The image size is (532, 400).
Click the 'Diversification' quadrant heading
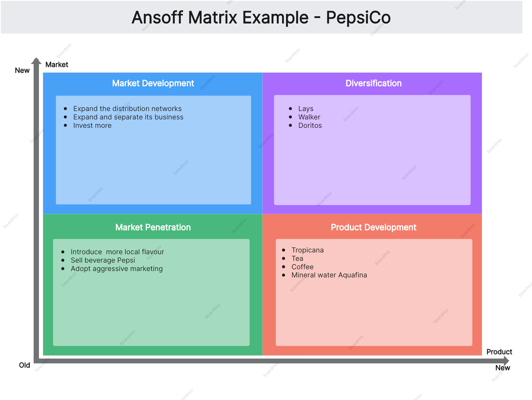[374, 83]
